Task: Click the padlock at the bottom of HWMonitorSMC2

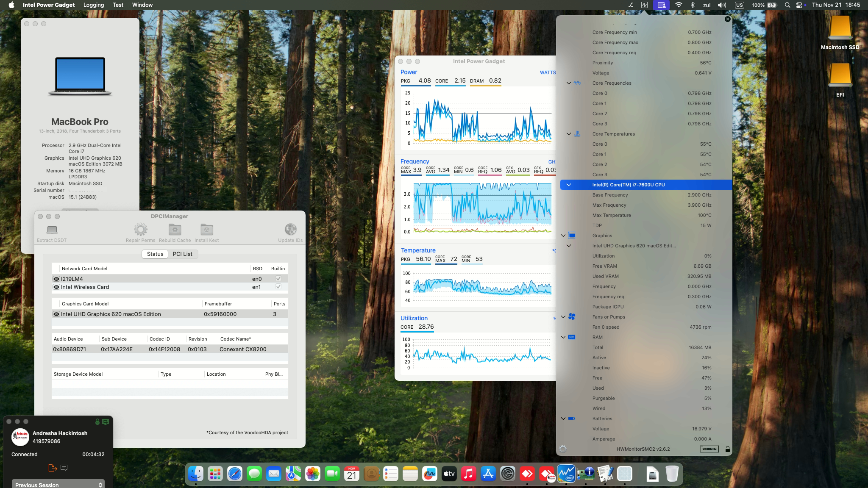Action: pyautogui.click(x=727, y=449)
